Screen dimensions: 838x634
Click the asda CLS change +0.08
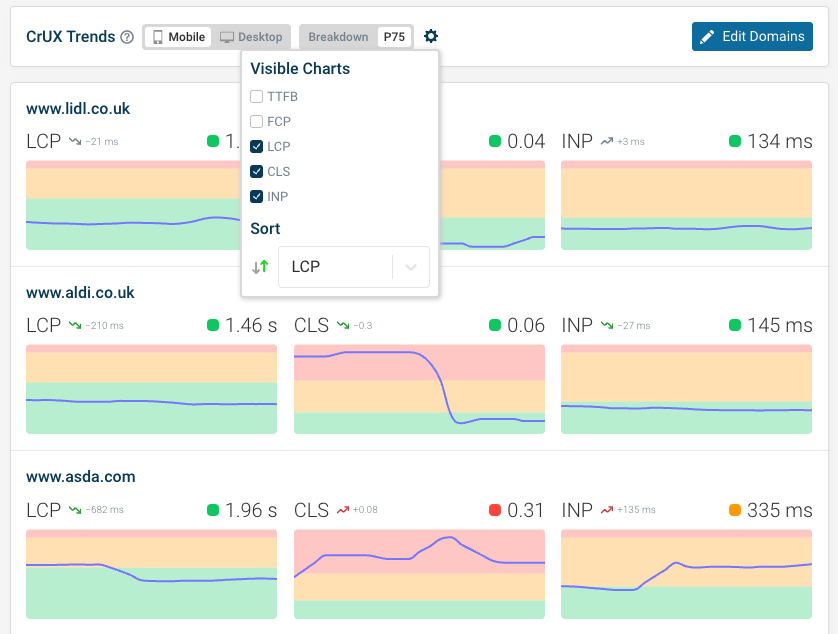point(366,510)
